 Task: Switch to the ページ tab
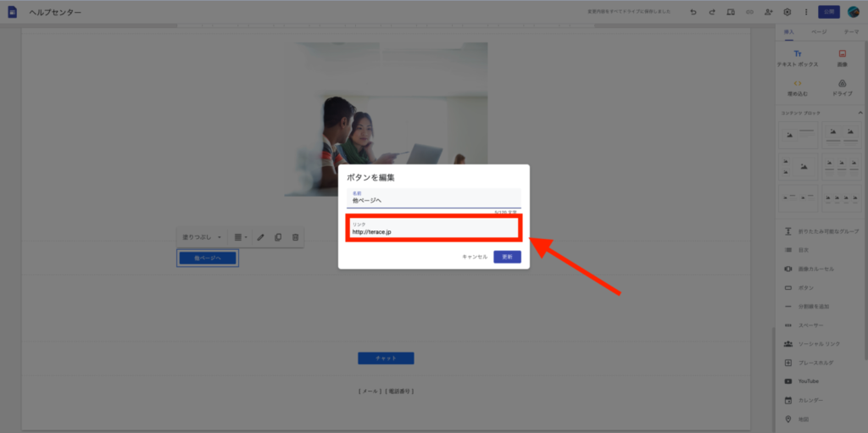pyautogui.click(x=819, y=31)
